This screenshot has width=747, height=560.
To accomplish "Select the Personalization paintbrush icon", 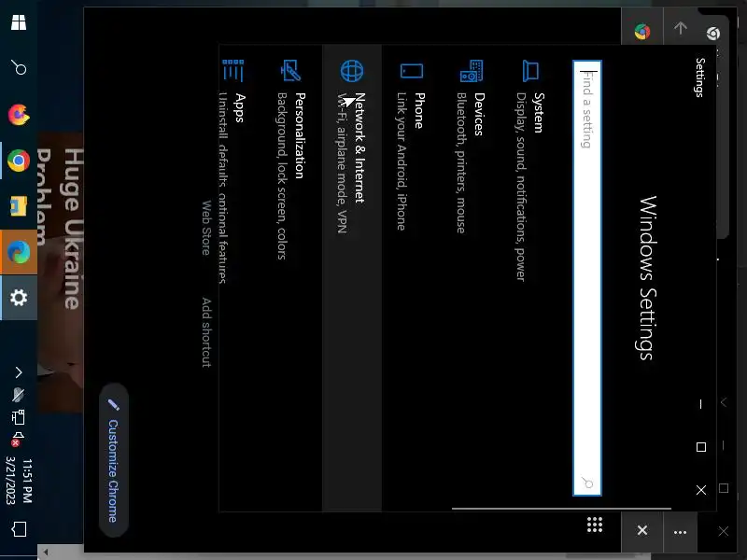I will (x=290, y=71).
